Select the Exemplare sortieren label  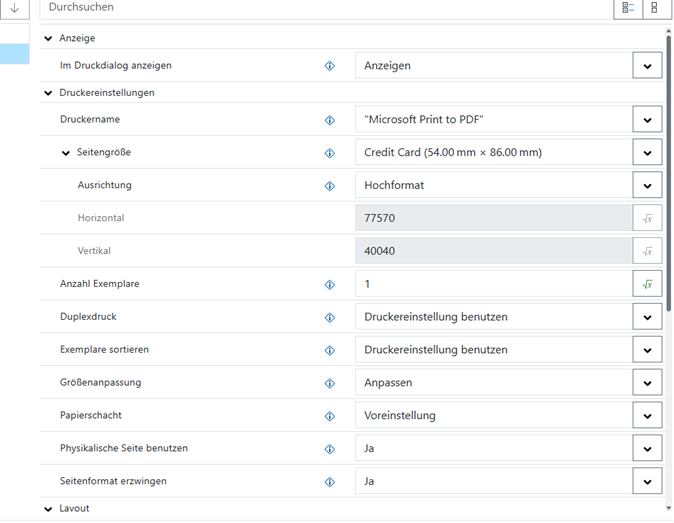pos(104,349)
